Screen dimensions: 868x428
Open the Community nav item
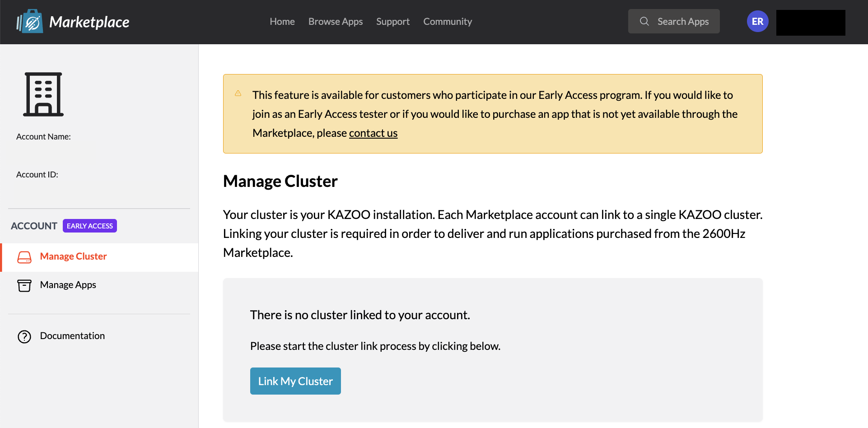coord(448,21)
